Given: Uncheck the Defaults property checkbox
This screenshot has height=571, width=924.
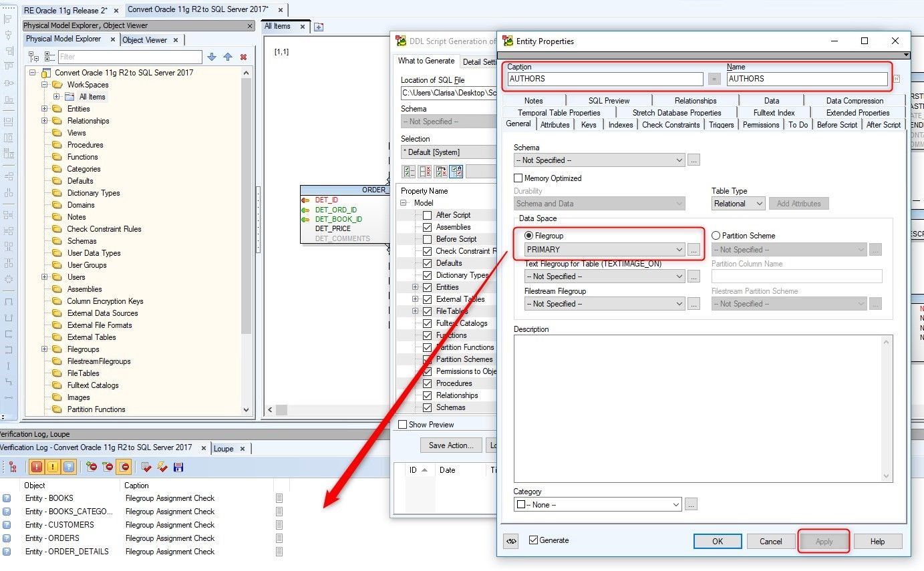Looking at the screenshot, I should point(428,263).
